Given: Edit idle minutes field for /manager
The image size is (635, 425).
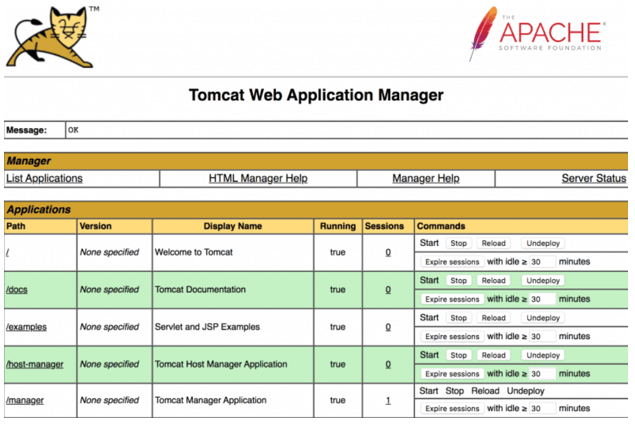Looking at the screenshot, I should coord(542,408).
